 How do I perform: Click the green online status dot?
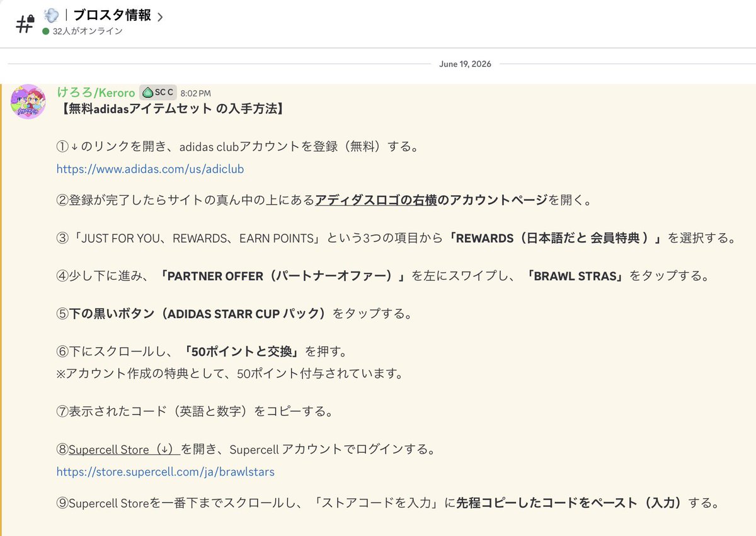(x=45, y=31)
